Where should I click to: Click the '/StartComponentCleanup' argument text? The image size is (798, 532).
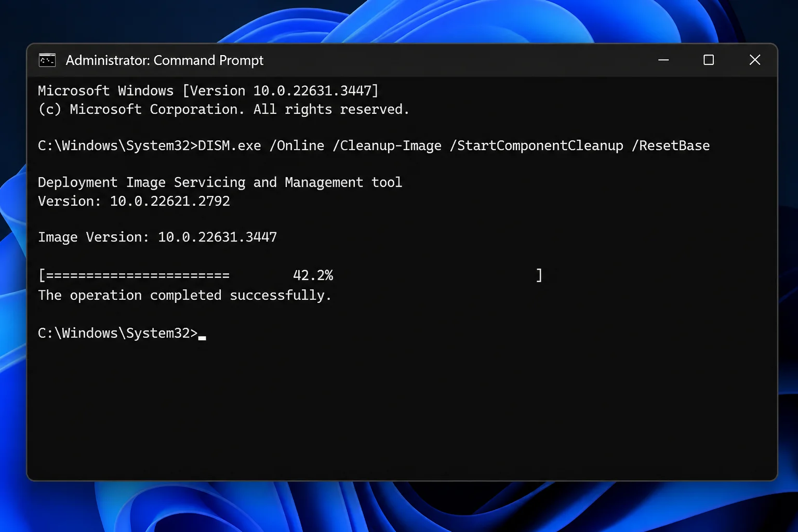(x=537, y=146)
